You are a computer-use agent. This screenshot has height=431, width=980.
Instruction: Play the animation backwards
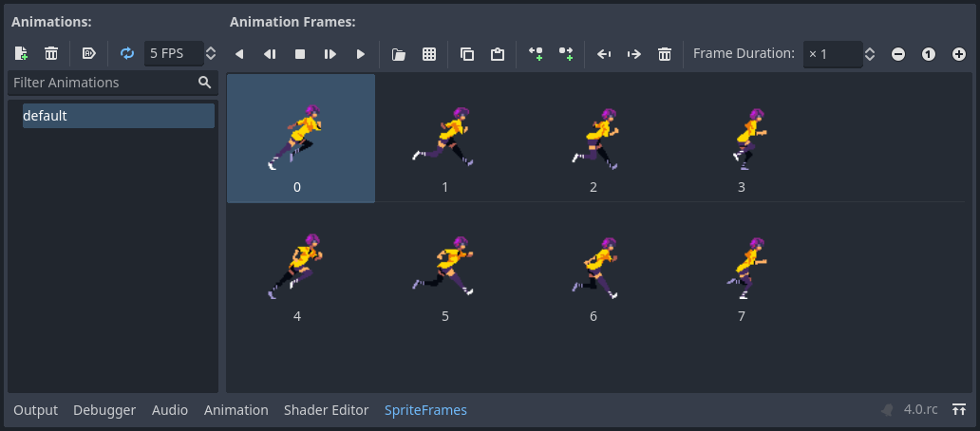click(239, 54)
